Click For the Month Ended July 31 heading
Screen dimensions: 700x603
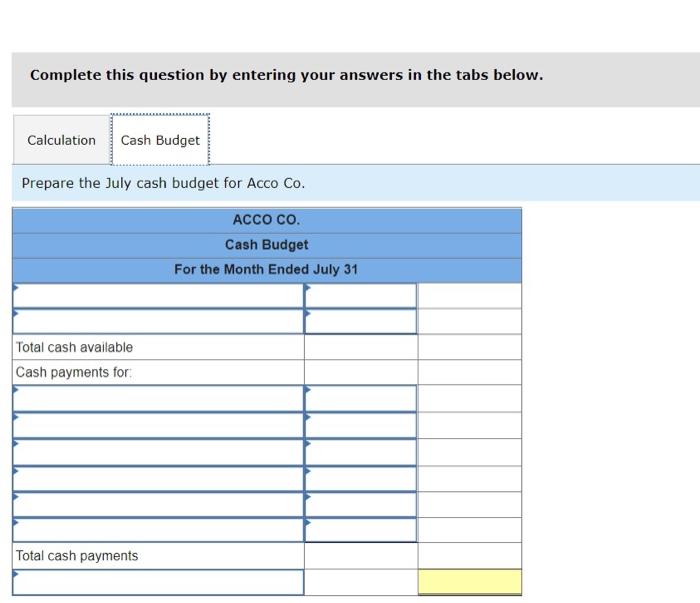[x=267, y=270]
